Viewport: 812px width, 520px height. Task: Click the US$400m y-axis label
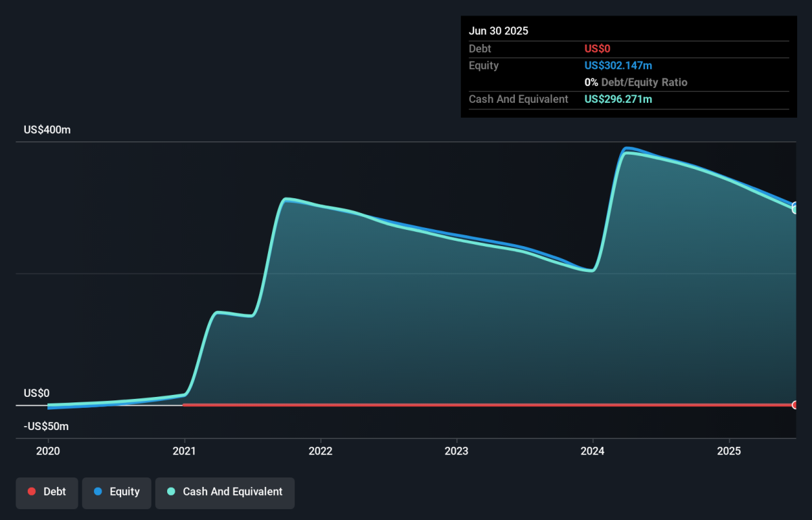pos(47,130)
